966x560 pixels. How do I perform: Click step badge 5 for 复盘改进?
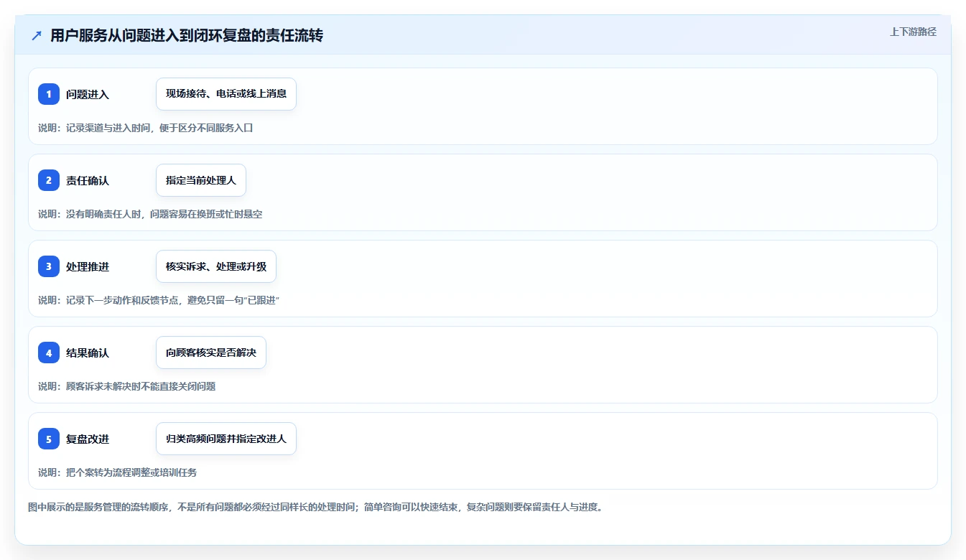click(x=49, y=439)
